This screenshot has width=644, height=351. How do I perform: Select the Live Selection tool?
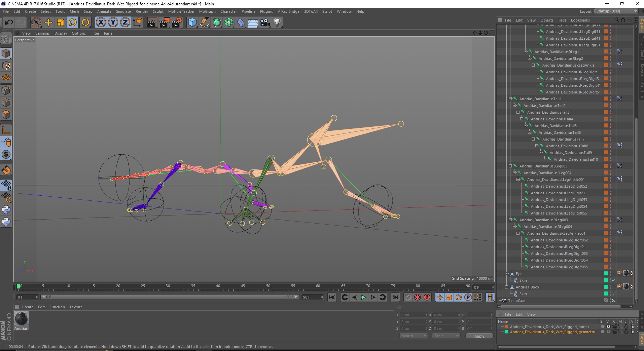[x=36, y=23]
